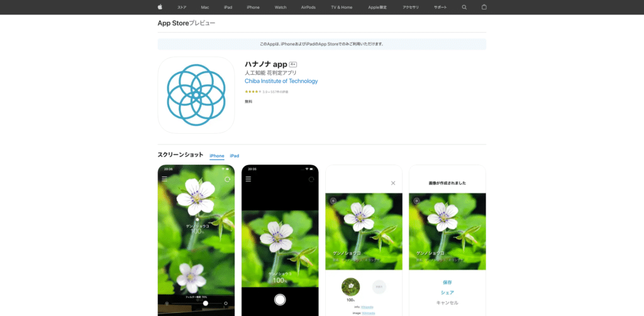Click the filter strength slider knob
The image size is (644, 316).
[x=206, y=303]
